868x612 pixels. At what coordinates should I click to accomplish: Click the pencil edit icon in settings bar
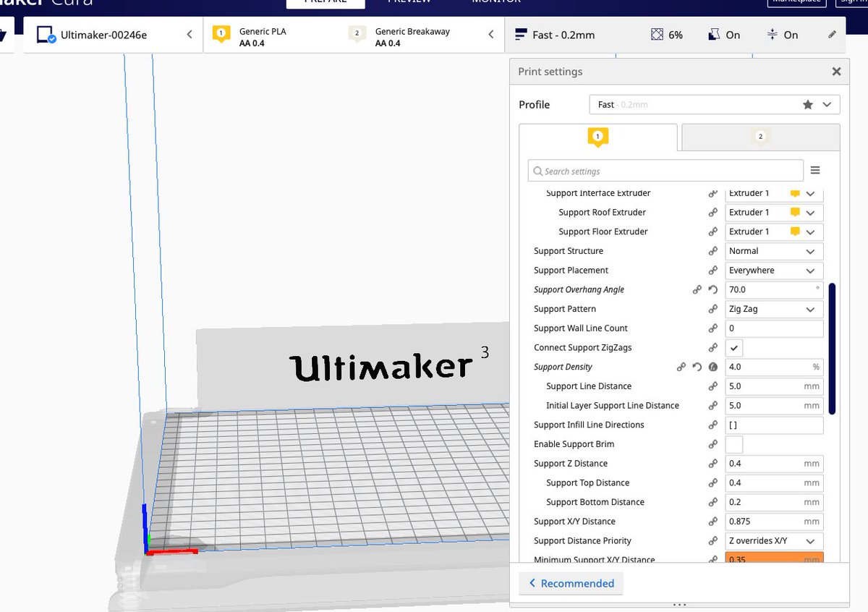833,34
